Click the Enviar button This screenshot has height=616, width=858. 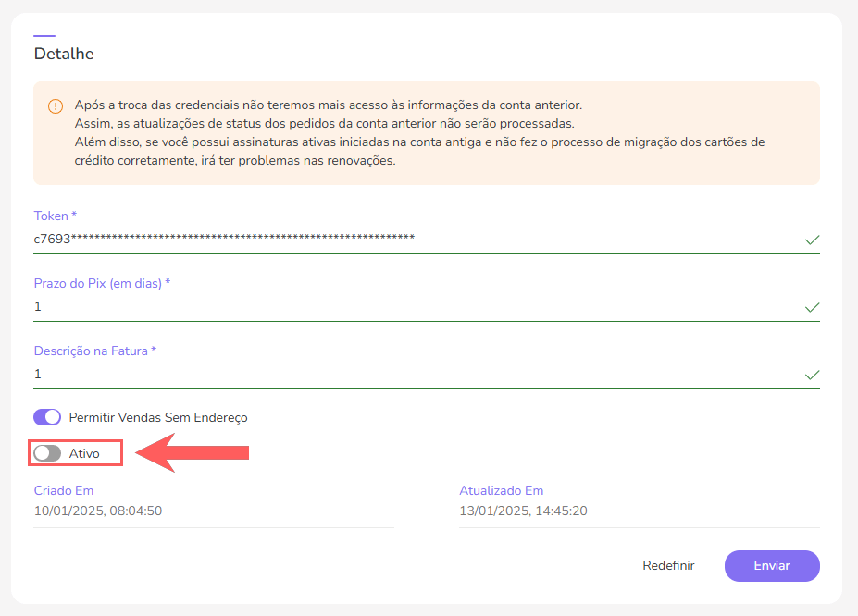pyautogui.click(x=772, y=566)
